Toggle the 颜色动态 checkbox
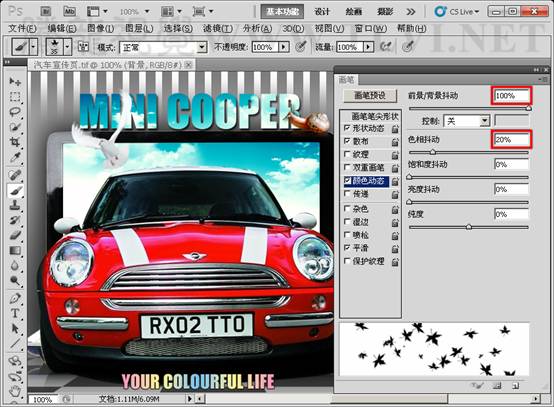The height and width of the screenshot is (407, 554). tap(347, 181)
